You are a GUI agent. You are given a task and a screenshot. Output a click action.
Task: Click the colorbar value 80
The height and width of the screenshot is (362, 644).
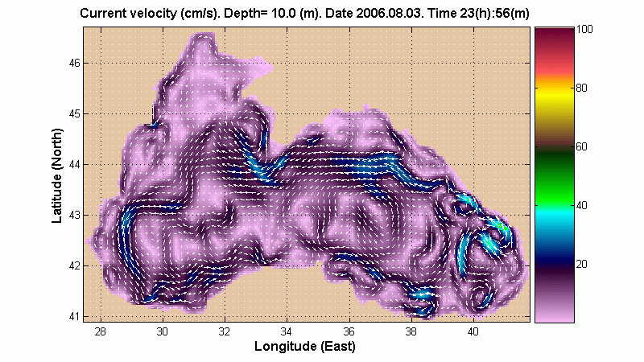tap(581, 88)
